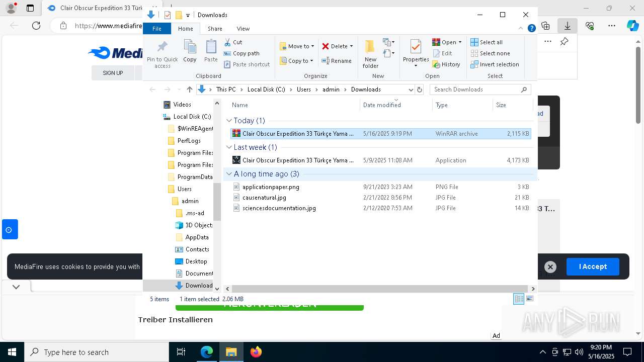The image size is (644, 362).
Task: Collapse the A long time ago group
Action: pyautogui.click(x=229, y=174)
